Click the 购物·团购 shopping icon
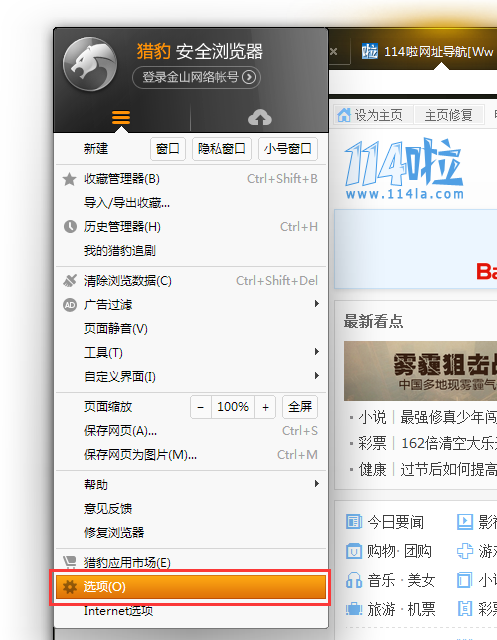Viewport: 497px width, 640px height. tap(354, 551)
